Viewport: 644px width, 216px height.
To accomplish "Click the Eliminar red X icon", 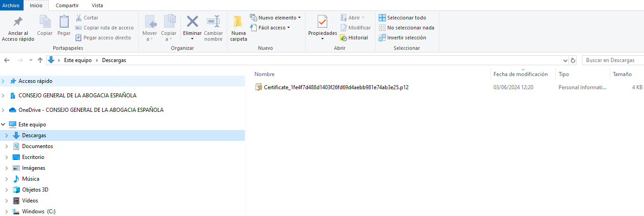I will [x=193, y=22].
